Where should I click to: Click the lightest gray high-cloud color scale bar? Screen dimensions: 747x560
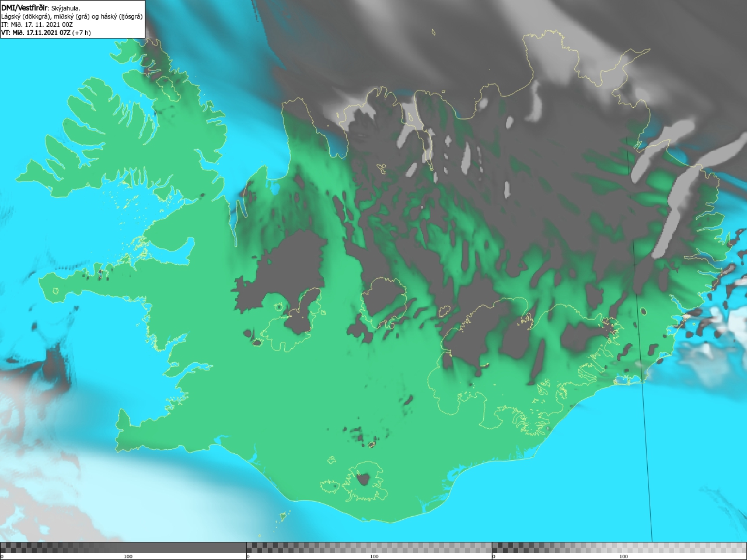point(619,548)
